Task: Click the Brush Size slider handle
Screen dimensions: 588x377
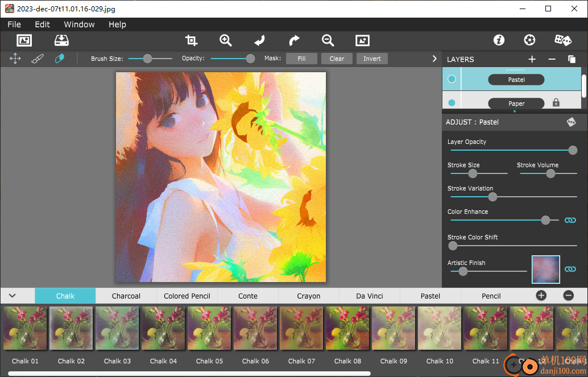Action: click(x=148, y=59)
